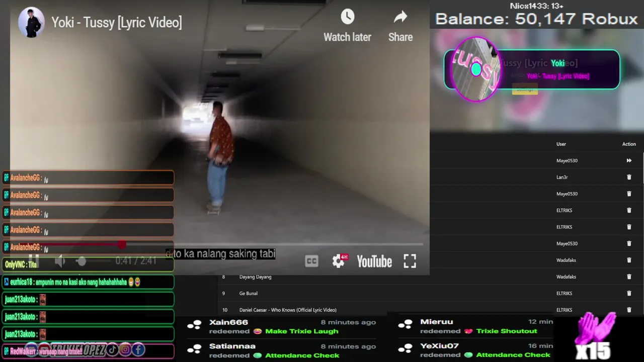Enter fullscreen mode on the video

(410, 261)
